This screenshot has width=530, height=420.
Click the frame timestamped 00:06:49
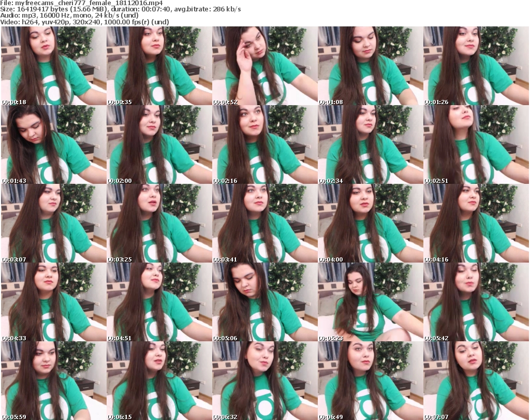(x=371, y=381)
